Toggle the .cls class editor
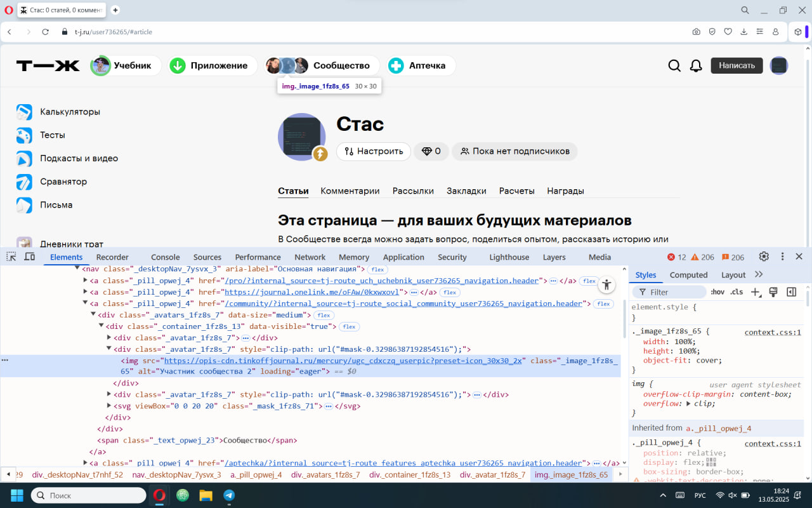This screenshot has height=508, width=812. pyautogui.click(x=737, y=291)
